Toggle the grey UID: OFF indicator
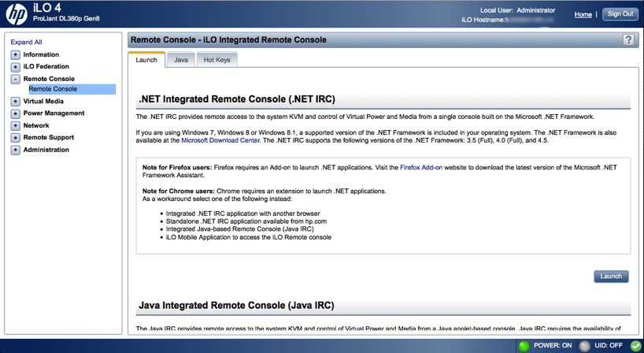 (x=584, y=346)
